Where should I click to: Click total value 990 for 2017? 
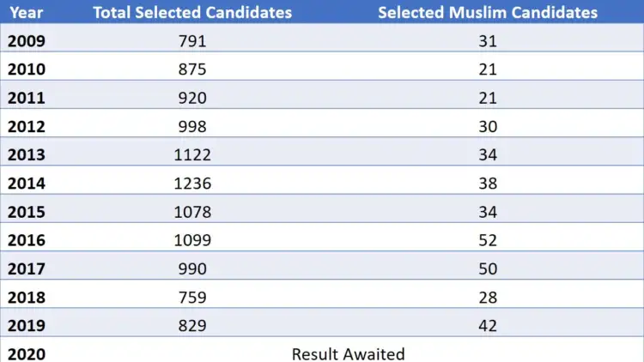pos(192,268)
